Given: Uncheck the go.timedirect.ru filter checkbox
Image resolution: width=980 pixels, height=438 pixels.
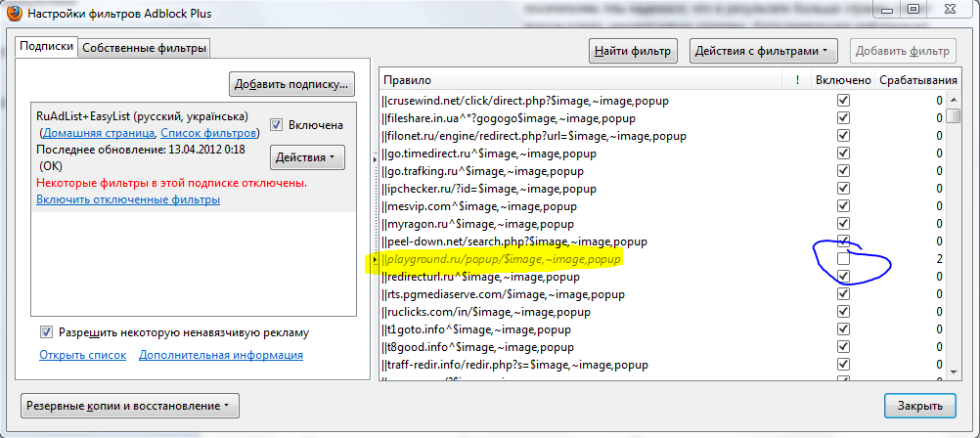Looking at the screenshot, I should tap(844, 153).
